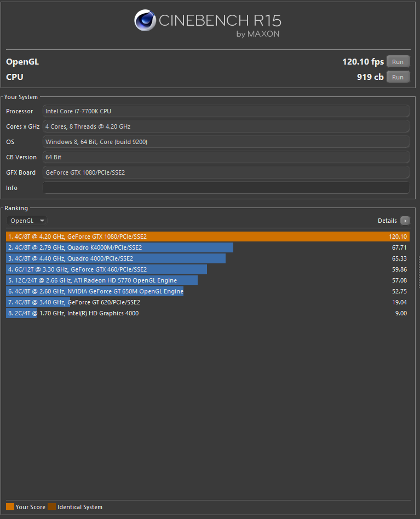Select the Cores x GHz field
Viewport: 420px width, 519px height.
point(226,126)
